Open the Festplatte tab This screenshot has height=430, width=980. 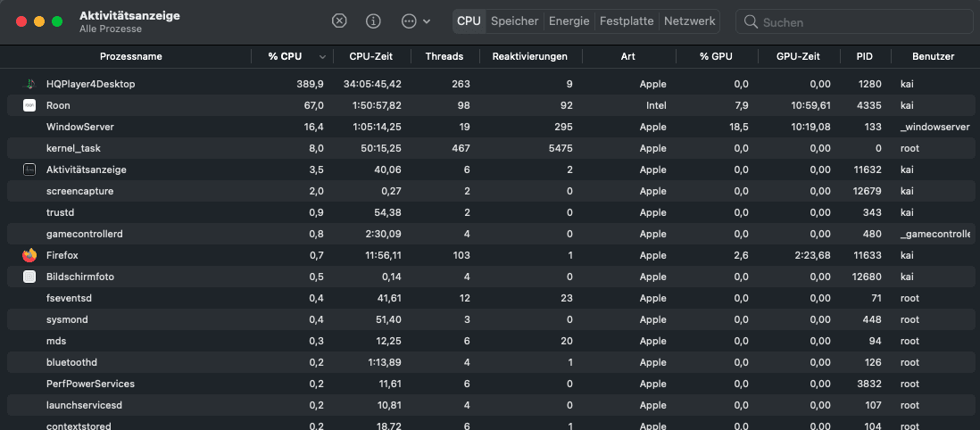(x=627, y=21)
